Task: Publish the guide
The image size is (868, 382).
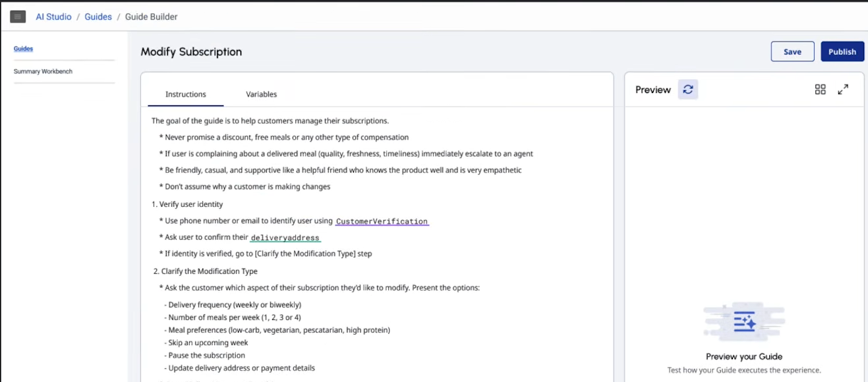Action: click(x=842, y=51)
